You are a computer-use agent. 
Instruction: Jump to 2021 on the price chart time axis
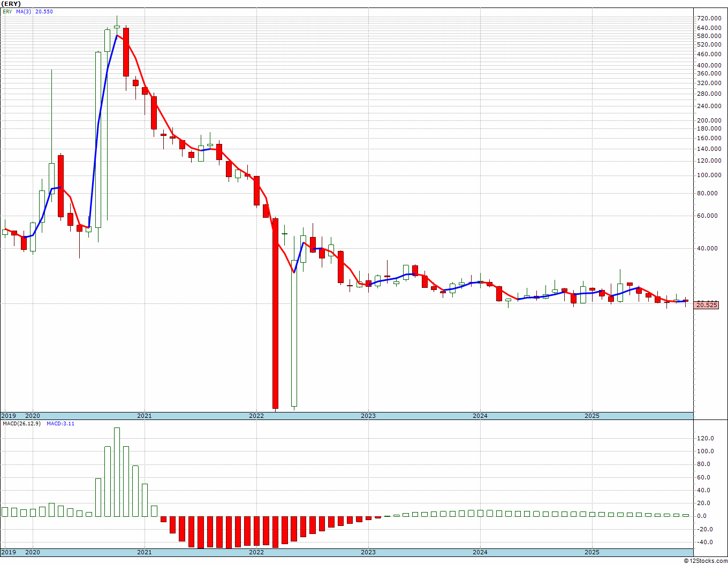145,416
